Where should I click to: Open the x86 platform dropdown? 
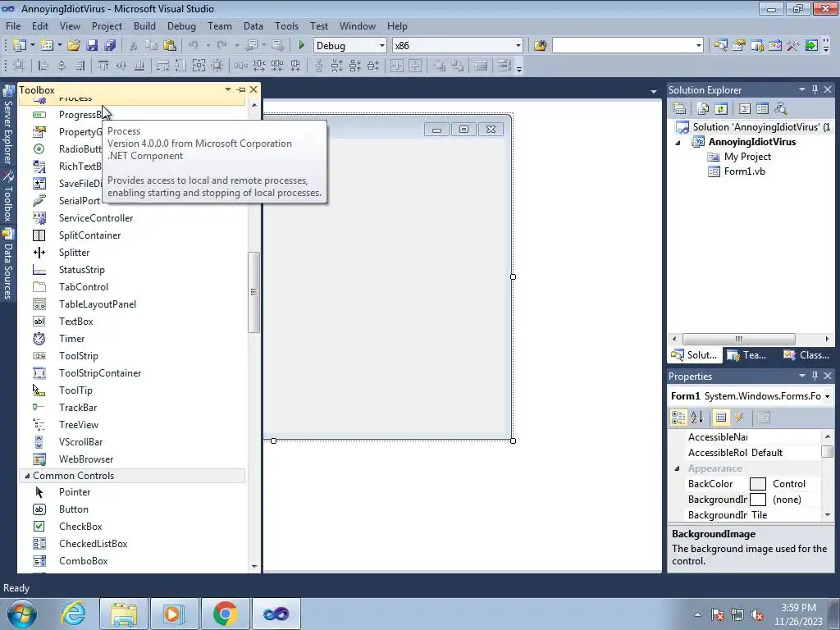coord(518,46)
